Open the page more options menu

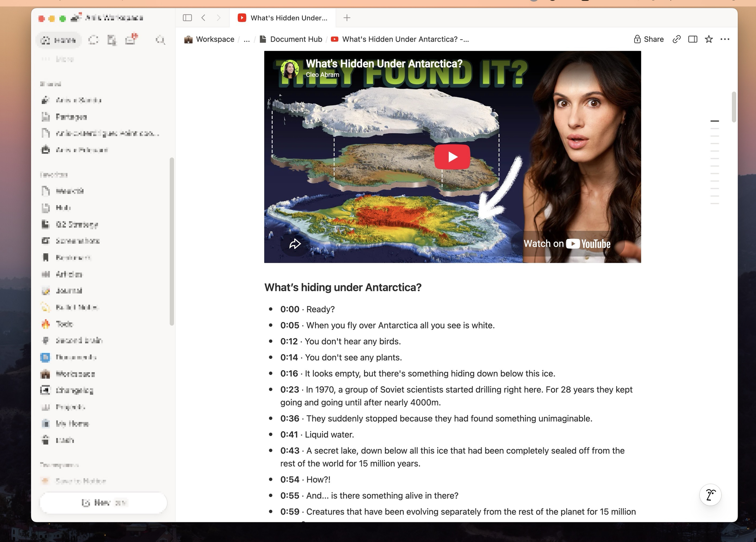pyautogui.click(x=725, y=39)
